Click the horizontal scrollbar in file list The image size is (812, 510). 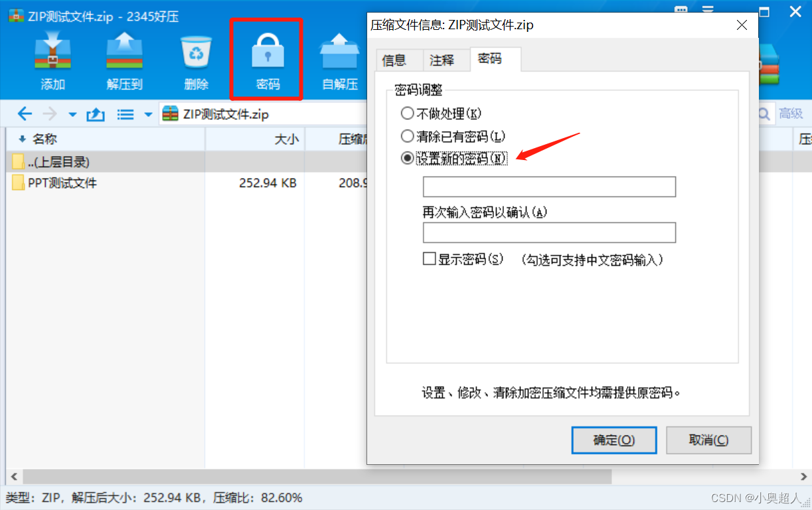(317, 477)
